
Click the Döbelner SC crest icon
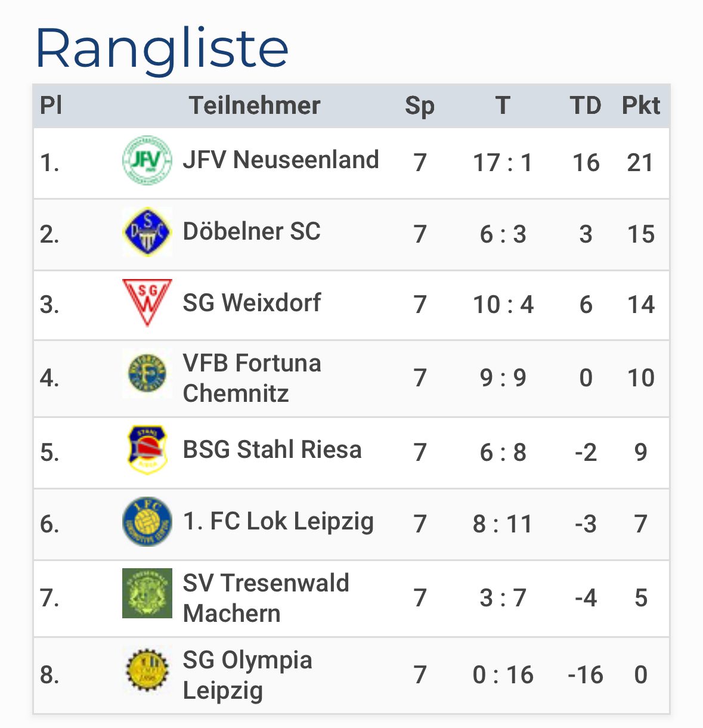tap(147, 231)
